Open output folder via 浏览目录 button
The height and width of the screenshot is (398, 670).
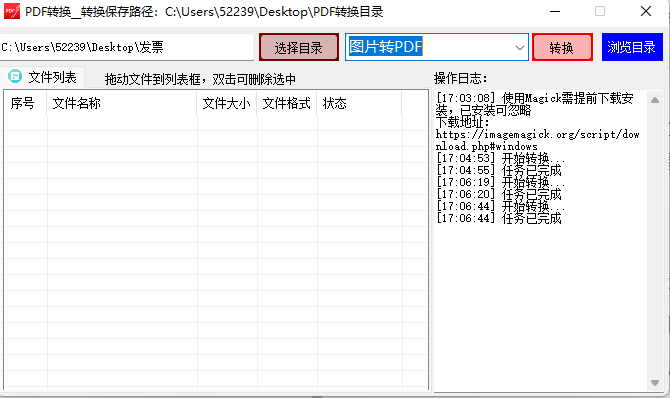point(632,47)
